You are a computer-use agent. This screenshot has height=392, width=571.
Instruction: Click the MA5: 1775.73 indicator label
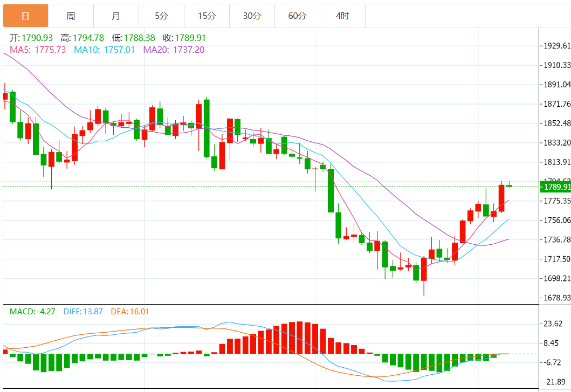coord(38,50)
